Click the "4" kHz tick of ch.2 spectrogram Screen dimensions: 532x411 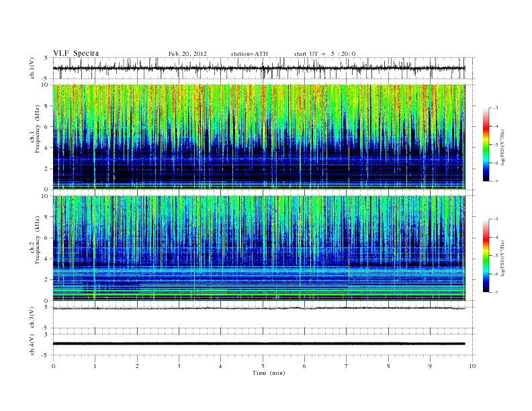tap(47, 259)
